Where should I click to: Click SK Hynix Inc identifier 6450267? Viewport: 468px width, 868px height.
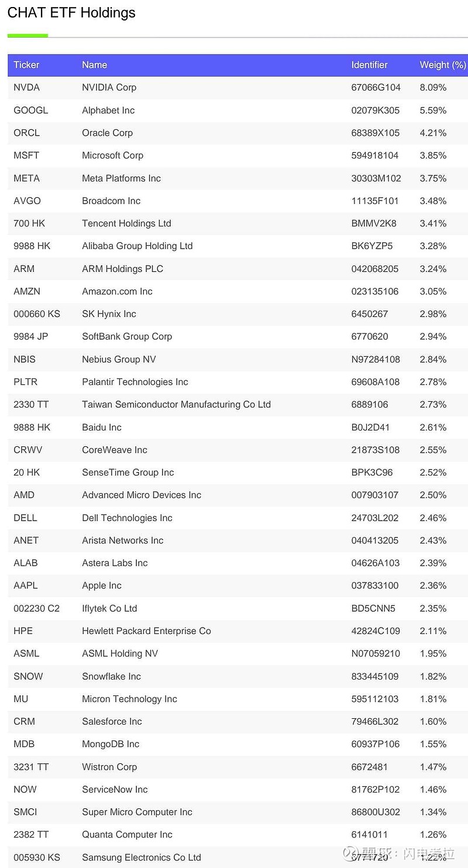(x=369, y=314)
